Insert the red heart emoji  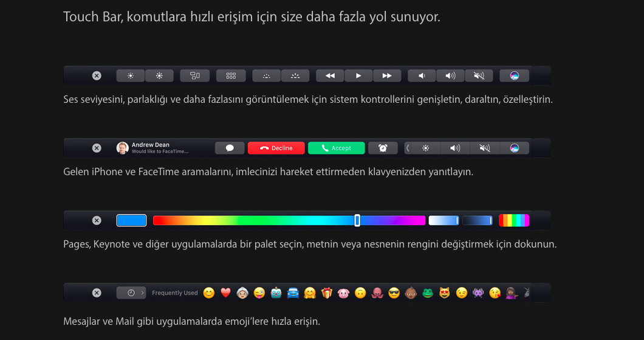[225, 293]
